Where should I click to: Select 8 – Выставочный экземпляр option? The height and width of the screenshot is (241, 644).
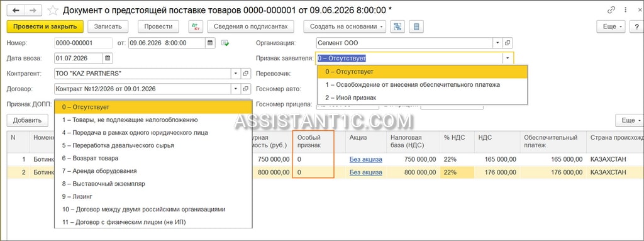(153, 183)
